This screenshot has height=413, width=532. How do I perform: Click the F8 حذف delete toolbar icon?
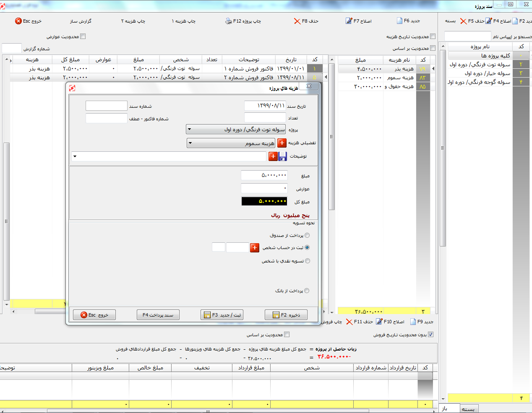tap(297, 21)
